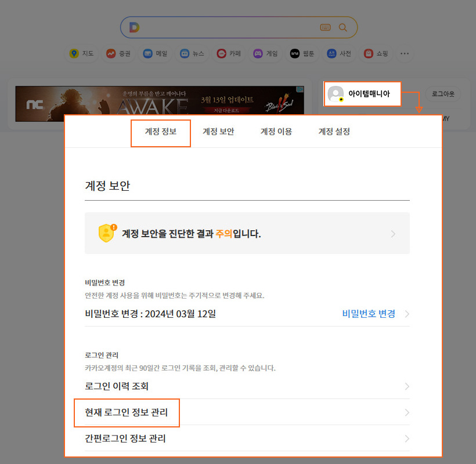Open the 증권 stocks shortcut
The height and width of the screenshot is (464, 476).
118,53
